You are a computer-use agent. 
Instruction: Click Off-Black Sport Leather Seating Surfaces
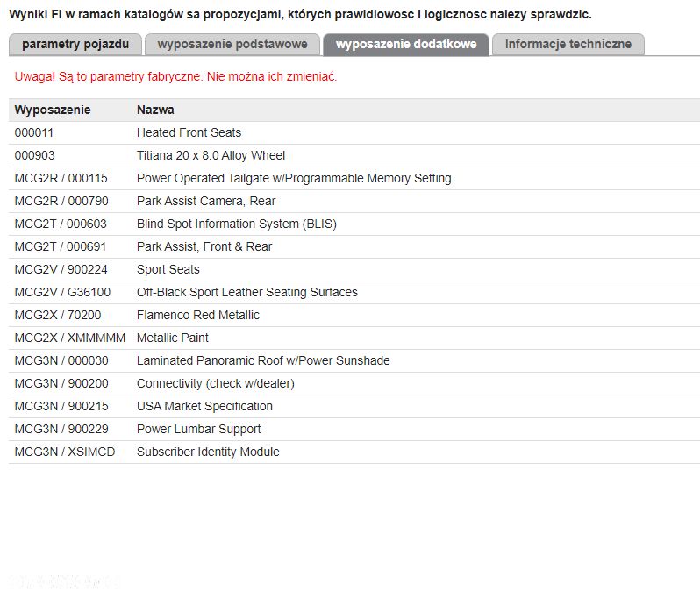[246, 292]
